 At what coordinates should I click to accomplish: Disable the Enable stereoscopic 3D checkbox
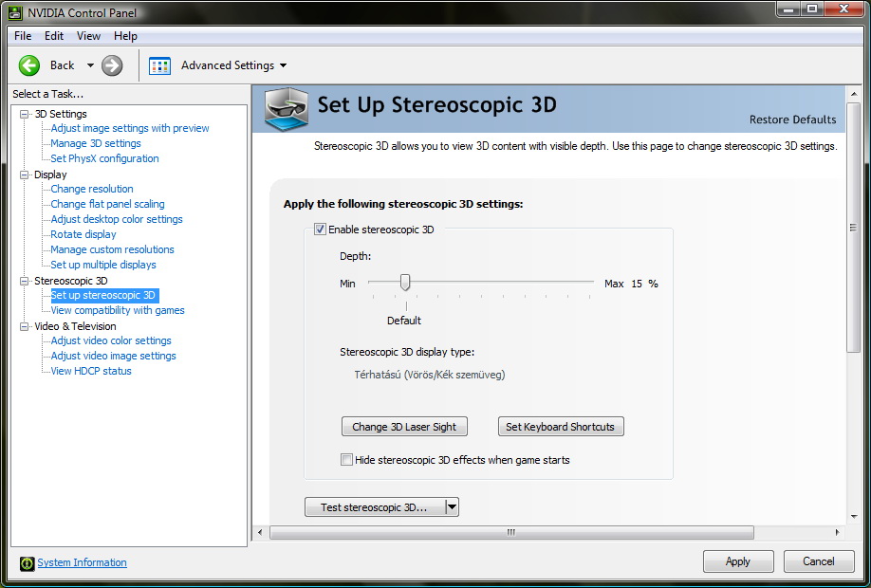(320, 230)
